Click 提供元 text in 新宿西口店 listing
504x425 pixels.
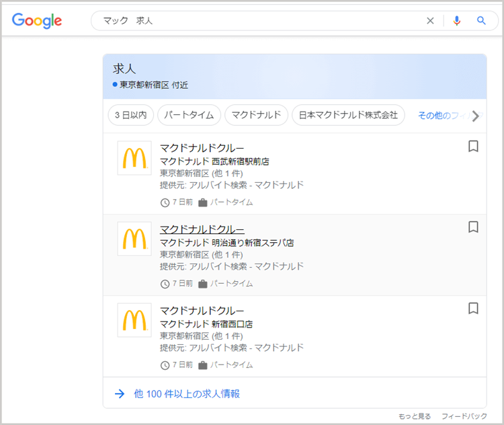(x=232, y=348)
